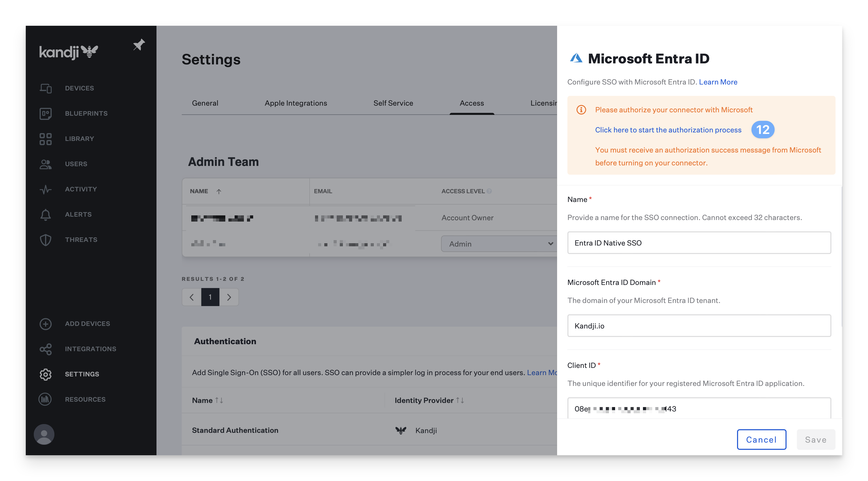The height and width of the screenshot is (481, 868).
Task: Click the SSO Name input field
Action: point(699,243)
